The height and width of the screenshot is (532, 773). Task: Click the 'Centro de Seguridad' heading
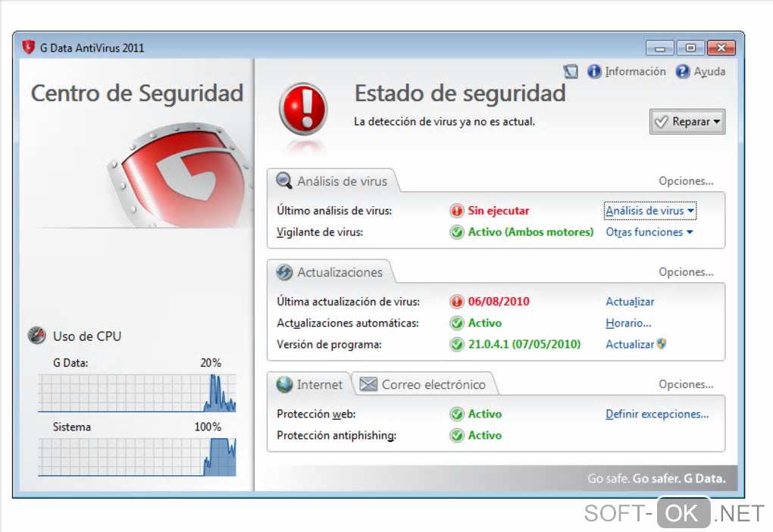point(137,93)
